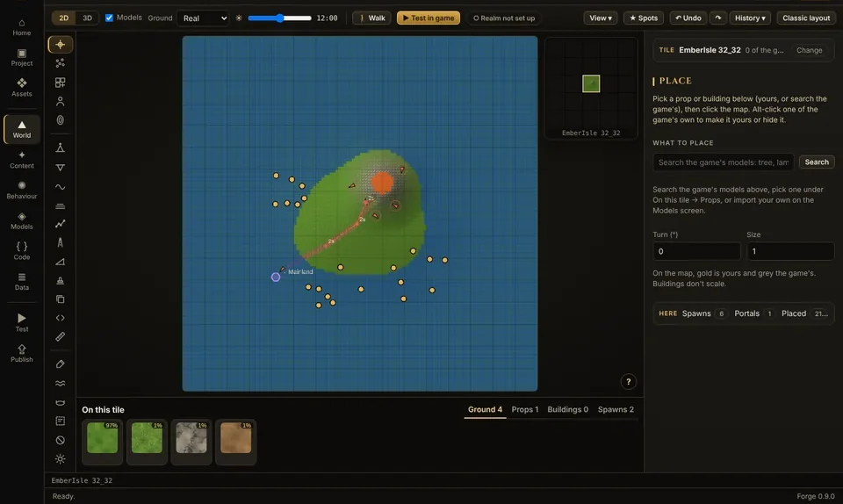Screen dimensions: 843x504
Task: Click the Turn degrees input field
Action: click(x=696, y=251)
